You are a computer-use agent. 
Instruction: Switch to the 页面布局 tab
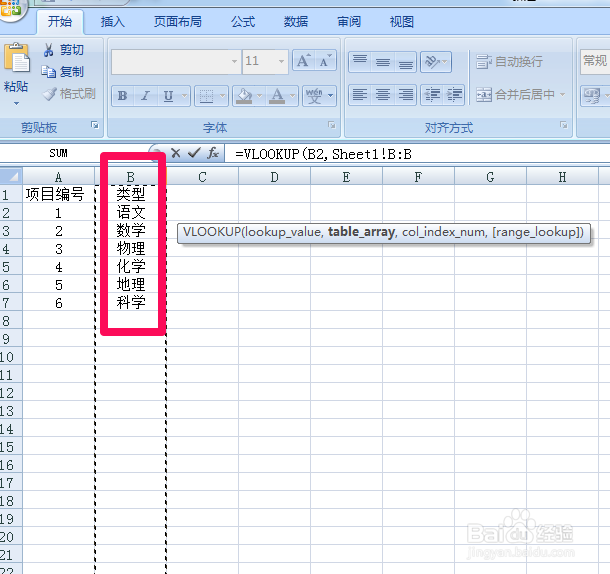[178, 21]
